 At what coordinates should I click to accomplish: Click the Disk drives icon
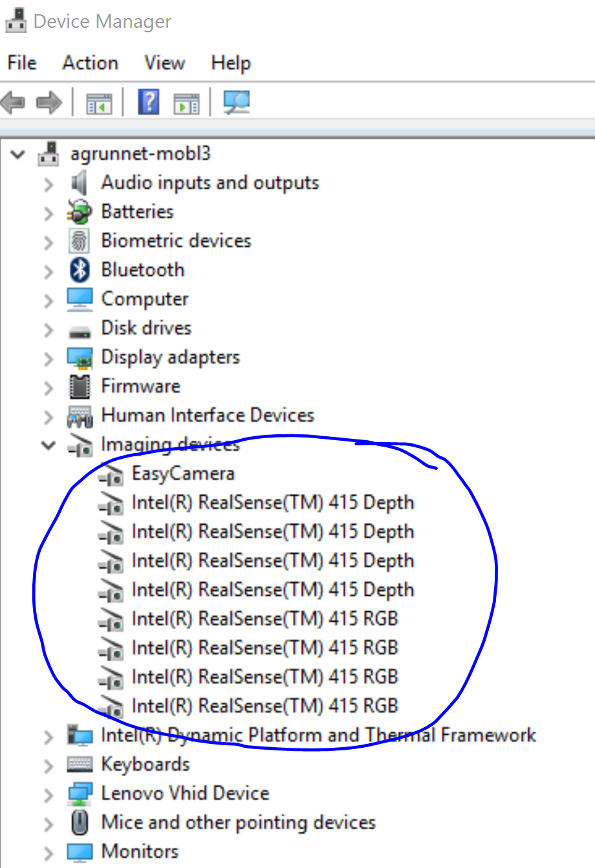80,332
